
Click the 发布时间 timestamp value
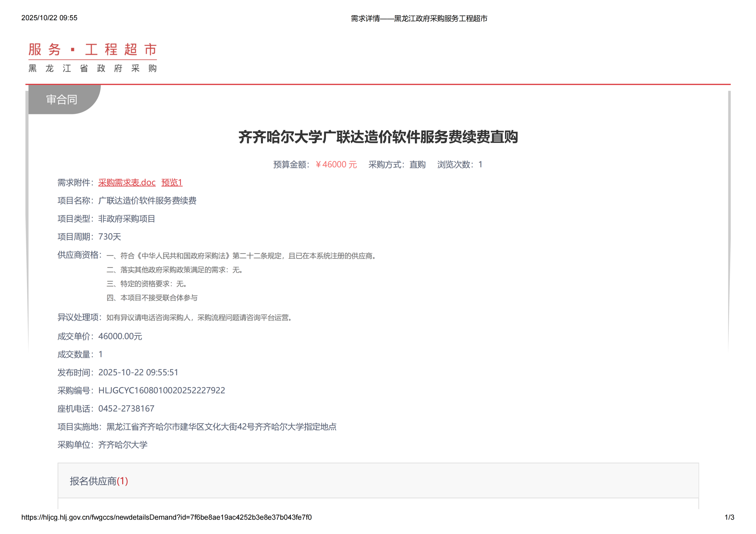pos(138,372)
